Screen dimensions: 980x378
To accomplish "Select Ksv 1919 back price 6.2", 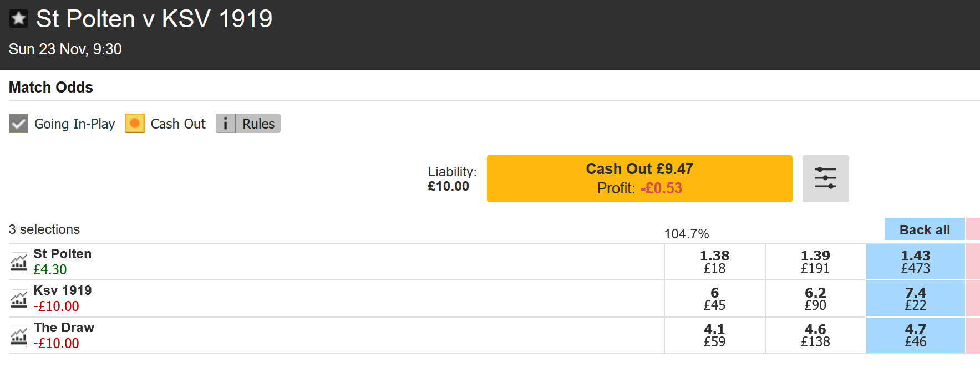I will coord(815,299).
